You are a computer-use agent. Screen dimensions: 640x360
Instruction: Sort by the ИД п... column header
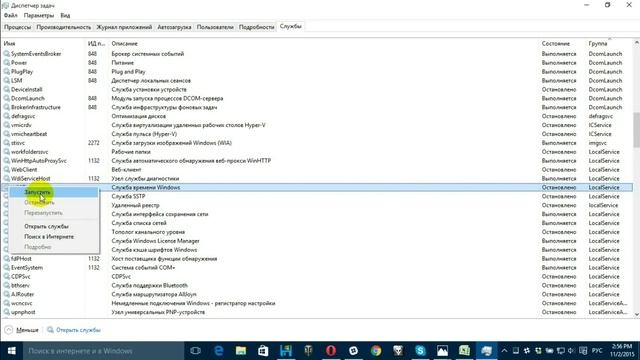(96, 43)
